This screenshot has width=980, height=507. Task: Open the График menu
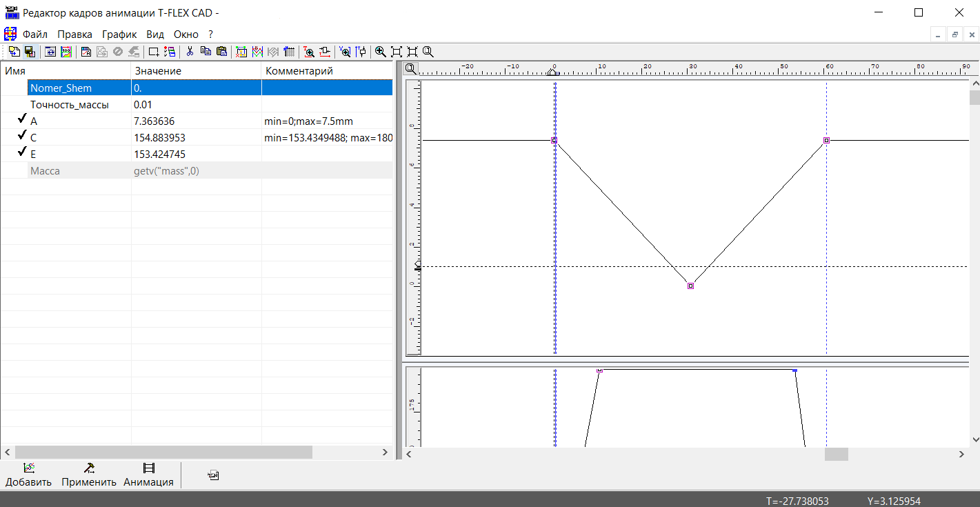pos(119,34)
